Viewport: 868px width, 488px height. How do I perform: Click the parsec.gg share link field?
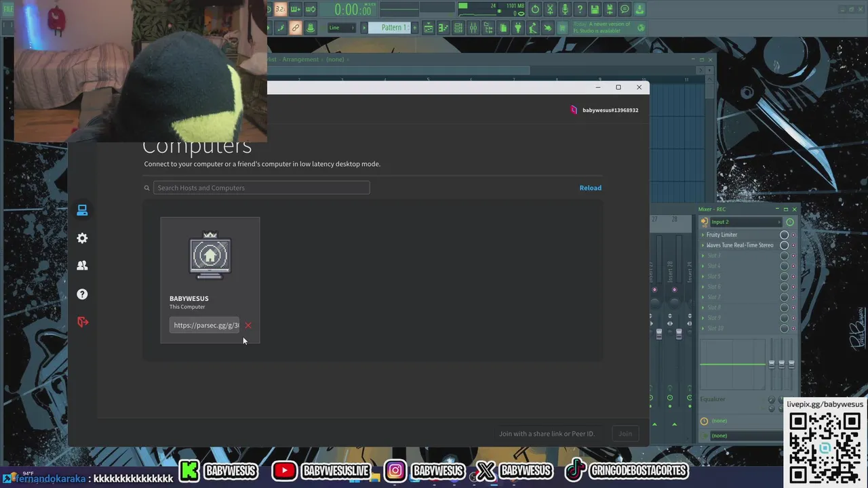[x=205, y=325]
